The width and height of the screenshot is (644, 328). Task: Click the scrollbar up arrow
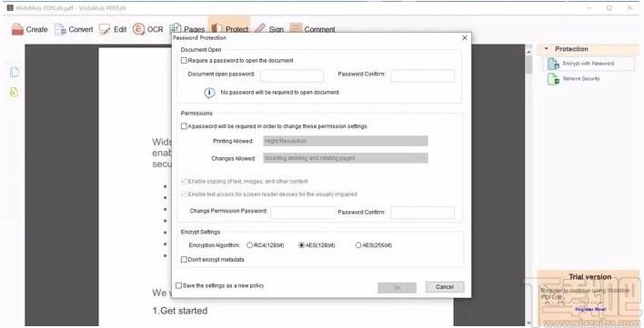click(529, 52)
